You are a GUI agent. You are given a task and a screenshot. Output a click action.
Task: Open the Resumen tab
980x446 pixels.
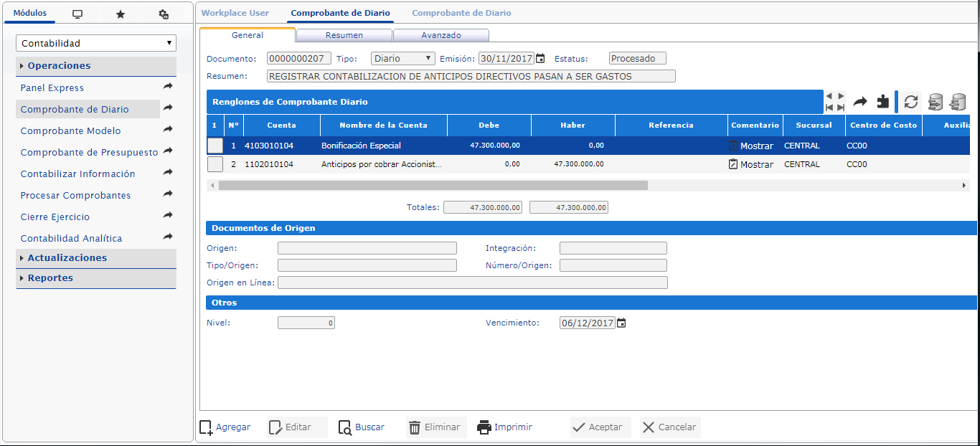(344, 35)
